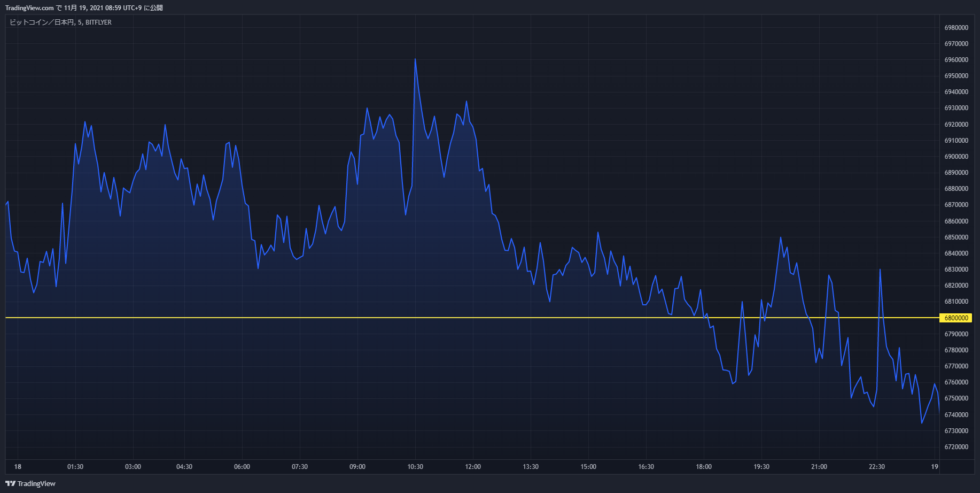
Task: Click the 6810000 price axis label
Action: tap(956, 302)
